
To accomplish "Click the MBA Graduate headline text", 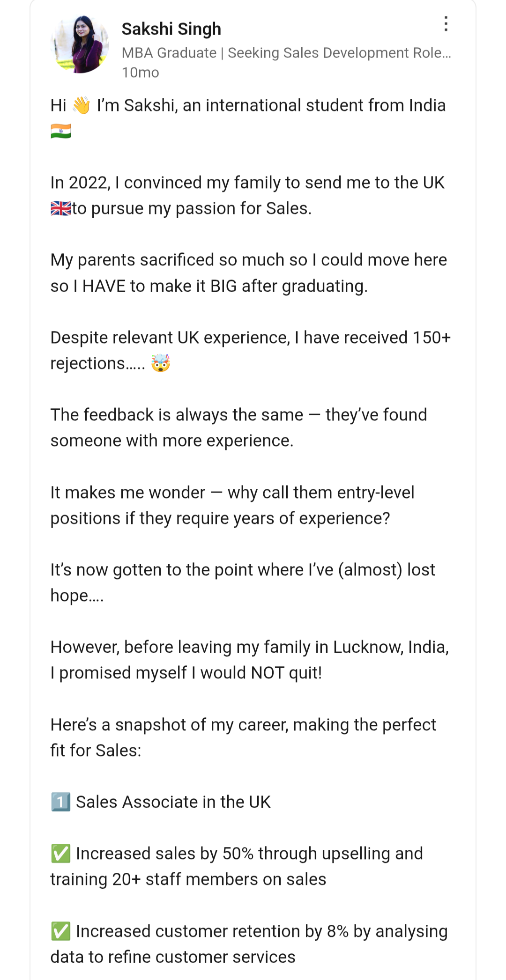I will tap(286, 53).
